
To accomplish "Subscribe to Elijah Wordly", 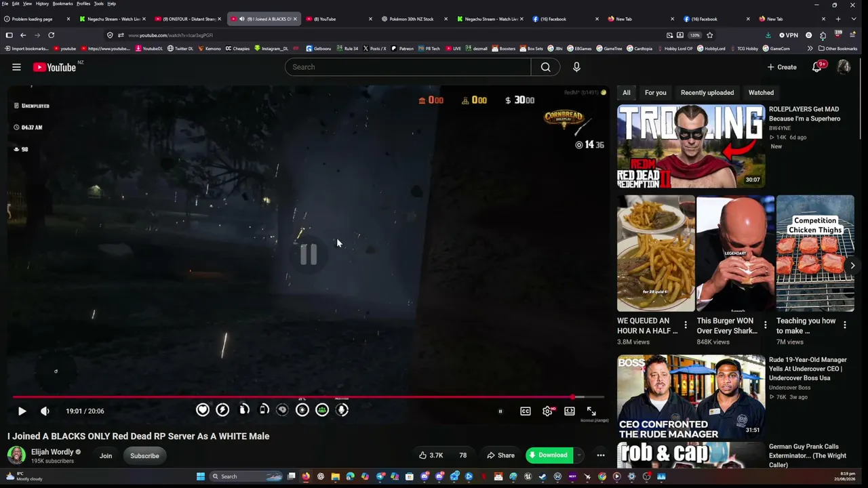I will [144, 455].
